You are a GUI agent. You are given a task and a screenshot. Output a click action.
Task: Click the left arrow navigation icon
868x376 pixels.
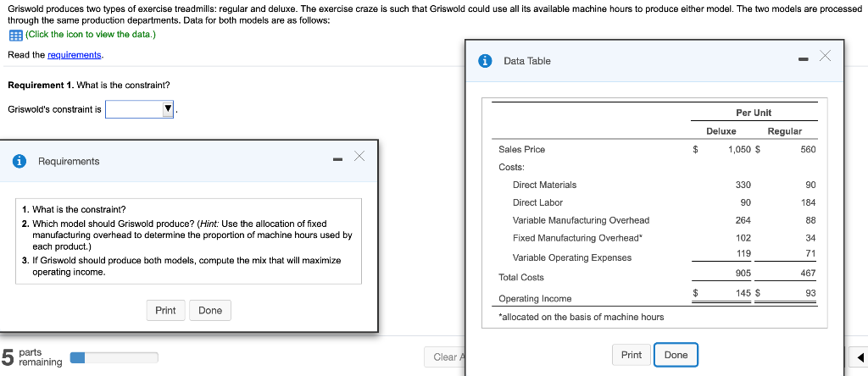pyautogui.click(x=860, y=357)
